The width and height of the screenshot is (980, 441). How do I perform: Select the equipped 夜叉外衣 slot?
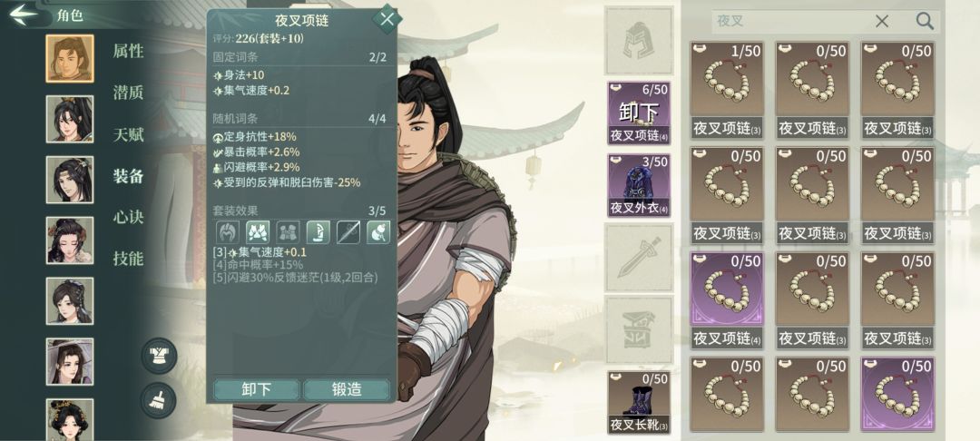639,185
